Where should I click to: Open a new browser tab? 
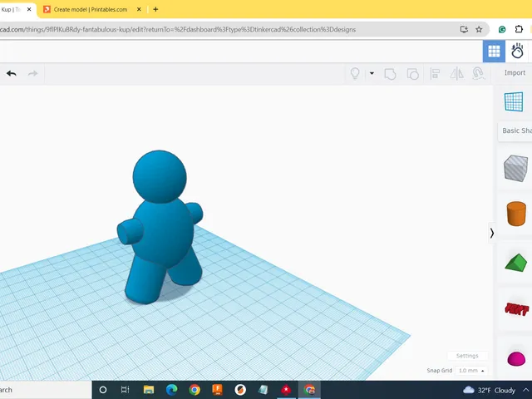[x=155, y=9]
